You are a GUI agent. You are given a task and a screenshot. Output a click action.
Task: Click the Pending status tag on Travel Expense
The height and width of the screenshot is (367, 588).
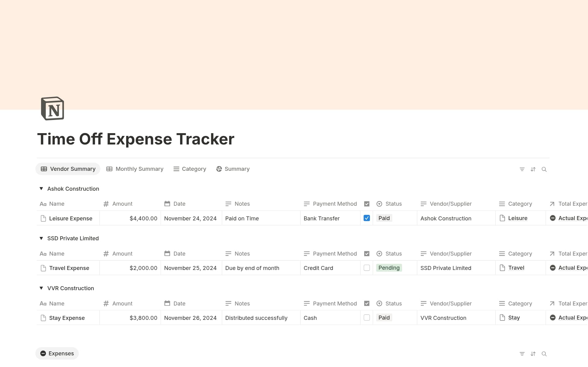pos(389,268)
